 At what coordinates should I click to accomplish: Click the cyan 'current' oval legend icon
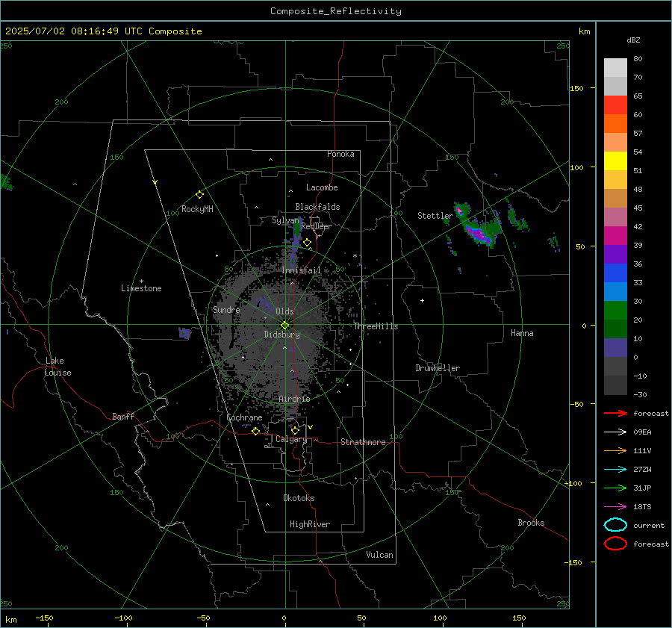point(615,525)
